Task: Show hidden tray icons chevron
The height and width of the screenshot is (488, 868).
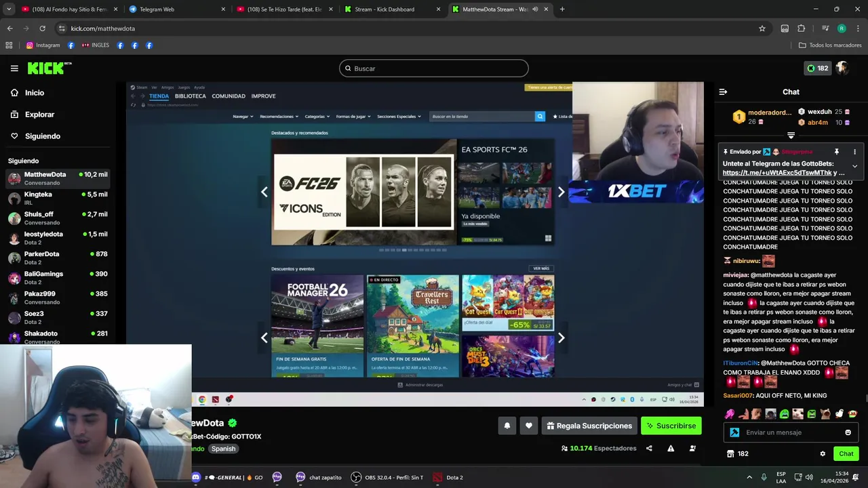Action: (x=749, y=477)
